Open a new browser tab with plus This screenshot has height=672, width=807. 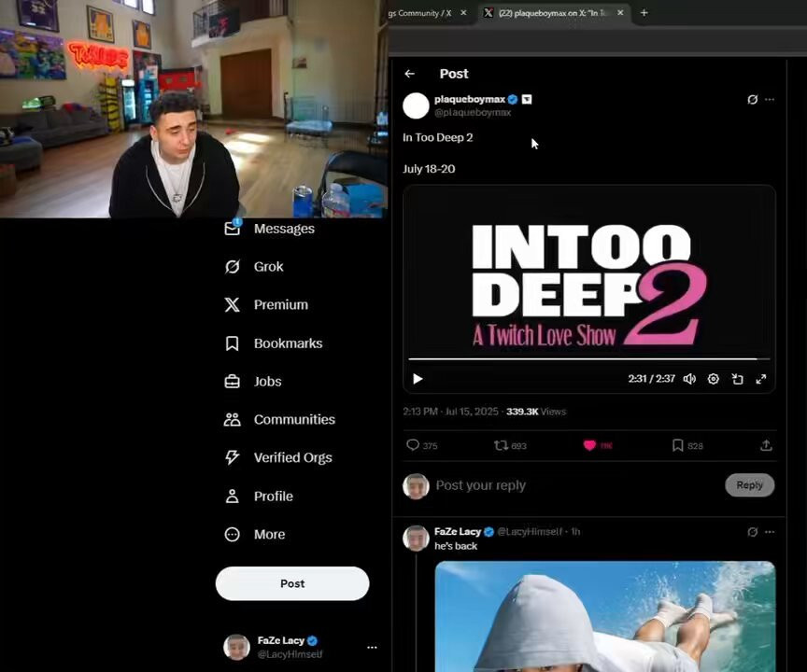click(x=644, y=13)
